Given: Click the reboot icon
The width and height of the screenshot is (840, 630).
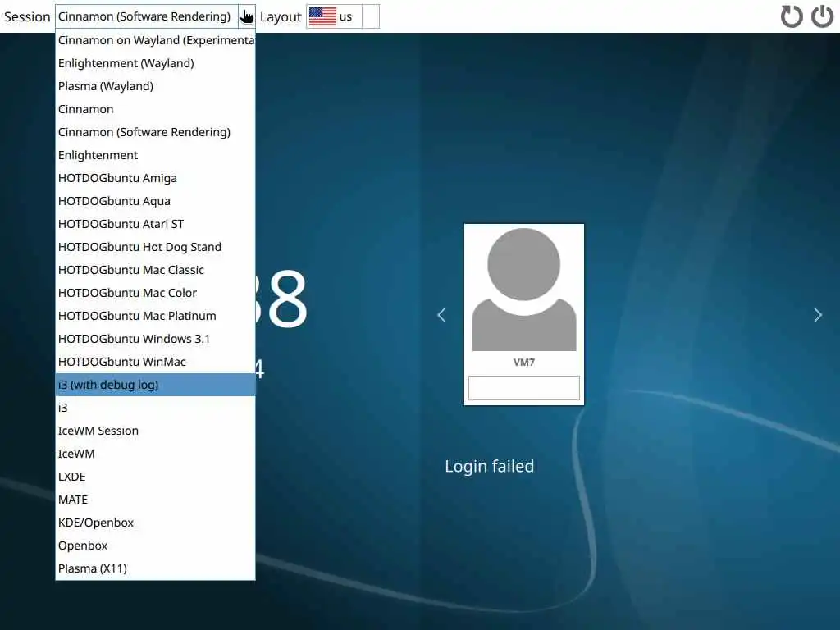Looking at the screenshot, I should 792,16.
